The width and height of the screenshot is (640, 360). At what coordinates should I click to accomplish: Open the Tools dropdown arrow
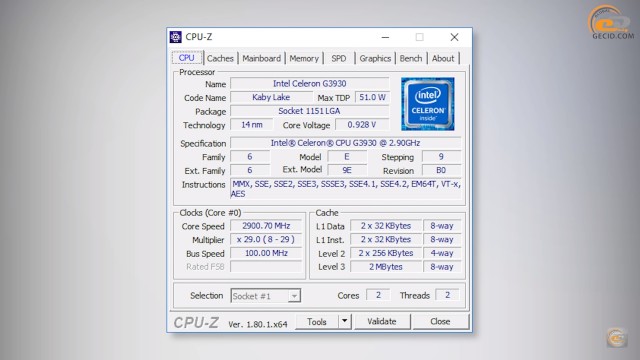pyautogui.click(x=344, y=321)
